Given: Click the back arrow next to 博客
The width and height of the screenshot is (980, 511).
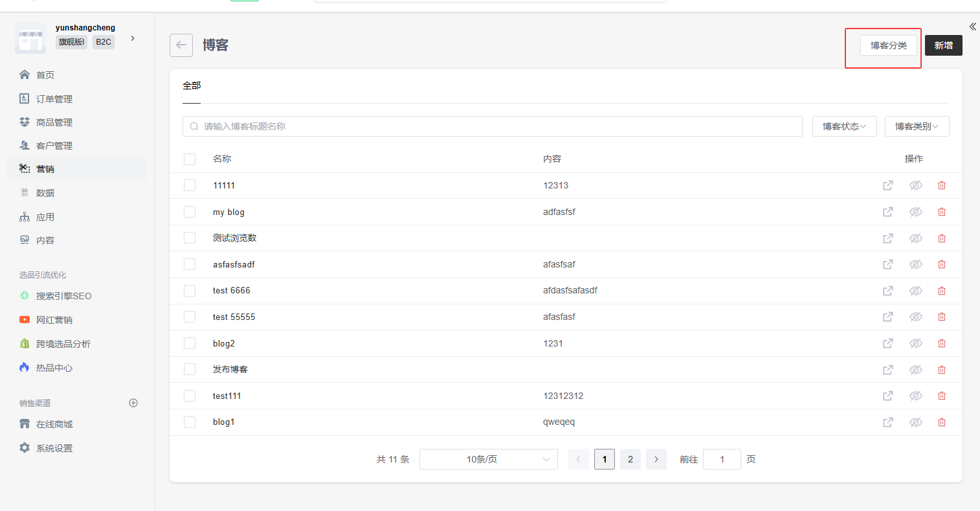Looking at the screenshot, I should click(181, 45).
